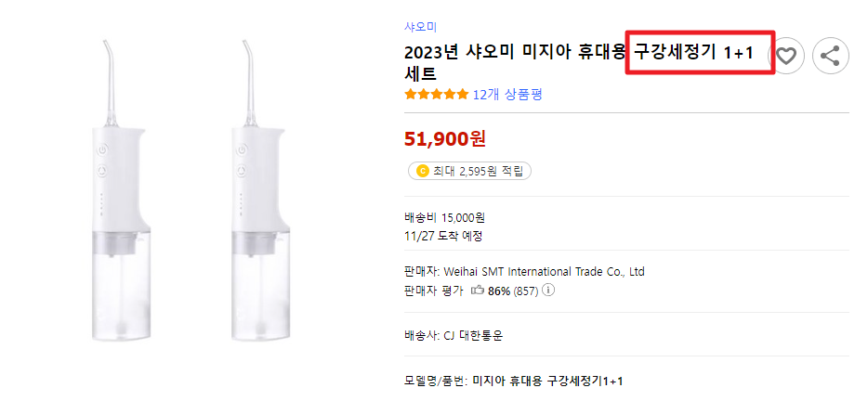Click the gold coin icon in 적립 badge
The height and width of the screenshot is (401, 868).
click(x=422, y=171)
